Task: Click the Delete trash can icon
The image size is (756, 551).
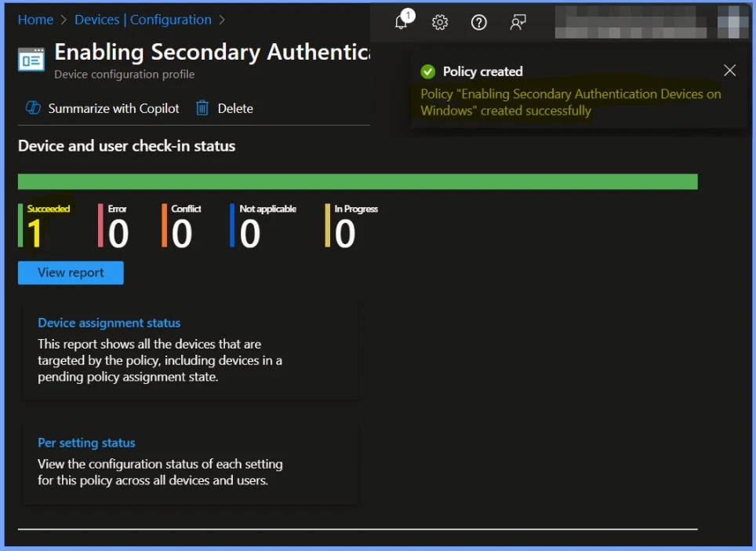Action: point(202,108)
